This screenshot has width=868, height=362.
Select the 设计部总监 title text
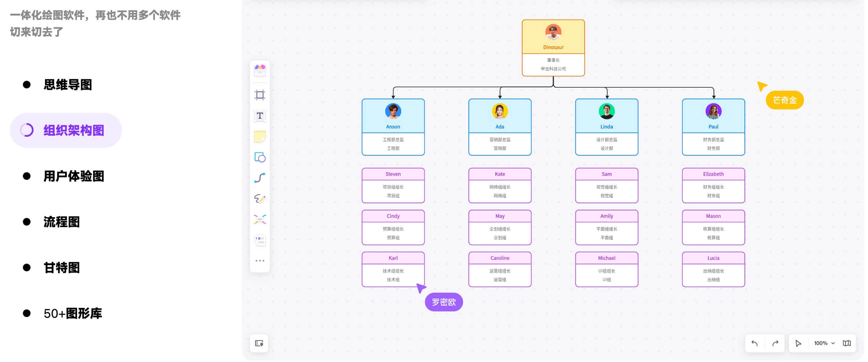(607, 140)
